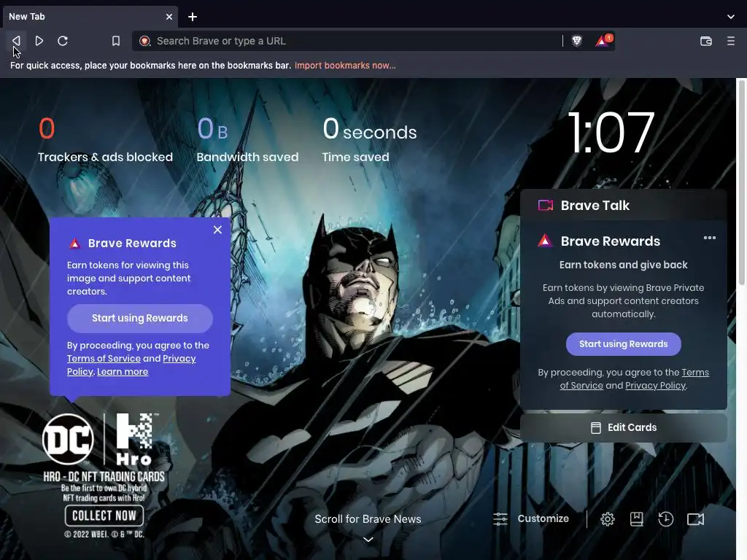The width and height of the screenshot is (747, 560).
Task: Open Brave Talk camera icon at bottom
Action: coord(695,519)
